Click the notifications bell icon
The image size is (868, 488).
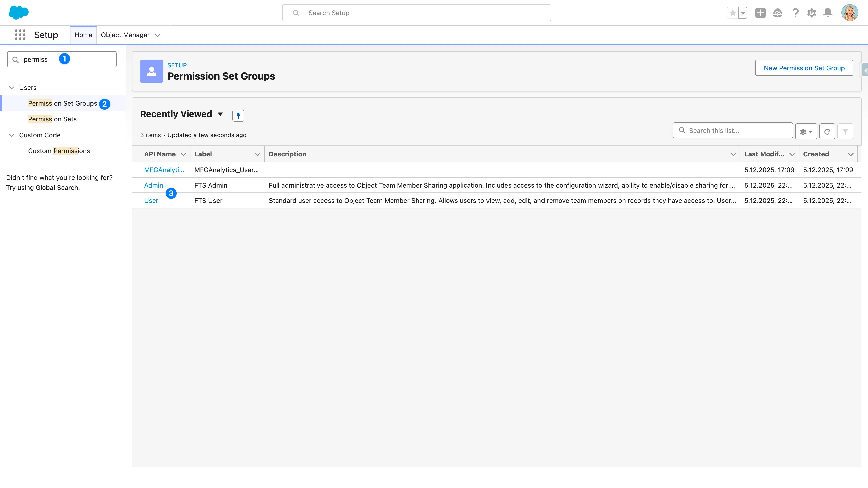828,13
